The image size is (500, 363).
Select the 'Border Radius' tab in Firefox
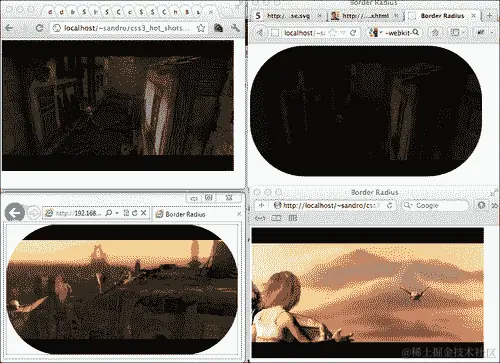click(x=442, y=16)
